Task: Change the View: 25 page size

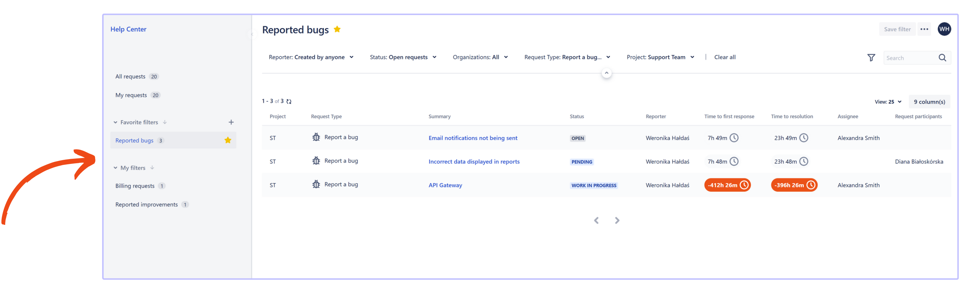Action: click(888, 102)
